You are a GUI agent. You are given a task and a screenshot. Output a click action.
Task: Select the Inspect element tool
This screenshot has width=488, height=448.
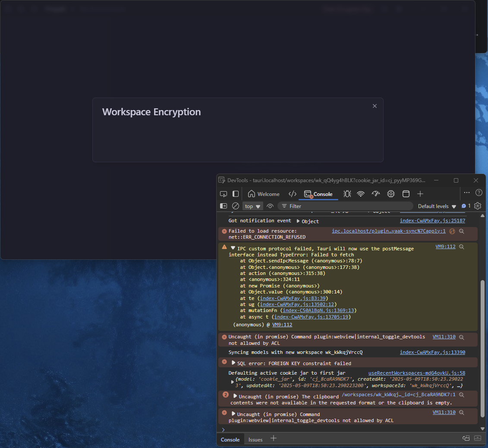[x=224, y=194]
